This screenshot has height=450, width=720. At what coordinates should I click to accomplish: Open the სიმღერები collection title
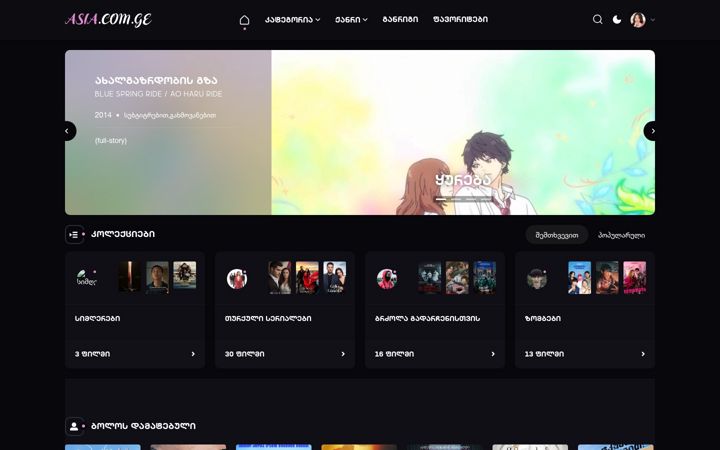97,318
